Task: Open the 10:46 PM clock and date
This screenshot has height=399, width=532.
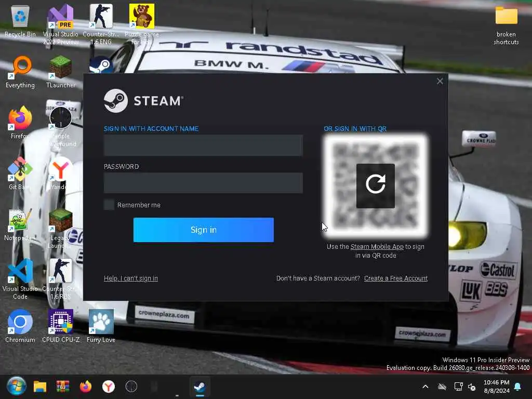Action: pyautogui.click(x=496, y=387)
